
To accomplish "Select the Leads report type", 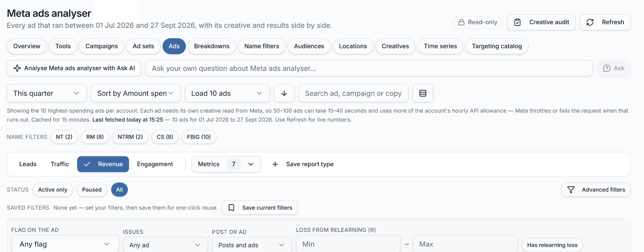I will 28,164.
